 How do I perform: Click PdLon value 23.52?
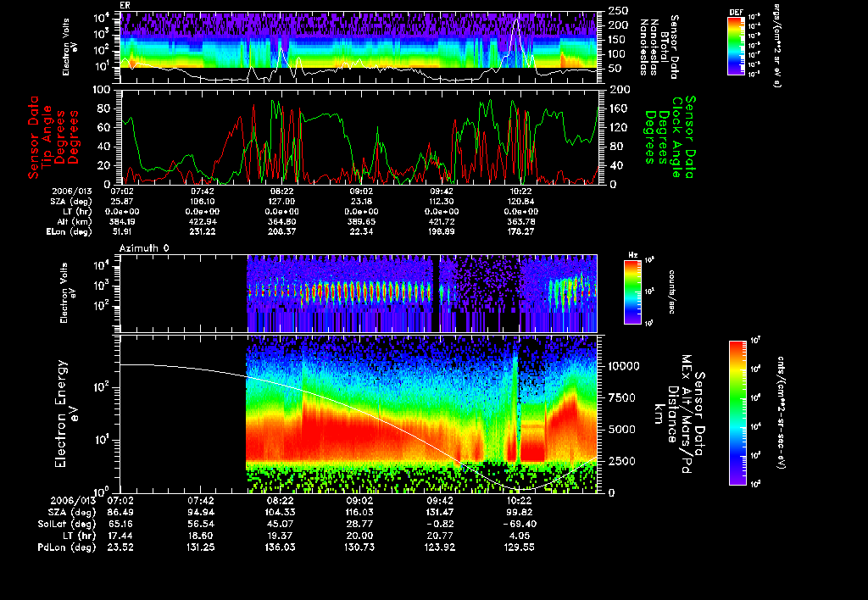pyautogui.click(x=120, y=547)
